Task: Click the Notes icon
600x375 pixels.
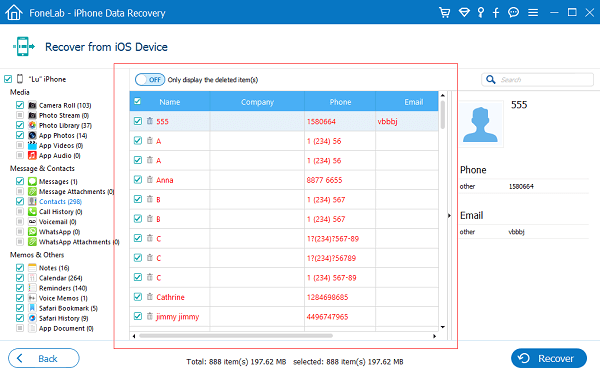Action: 33,268
